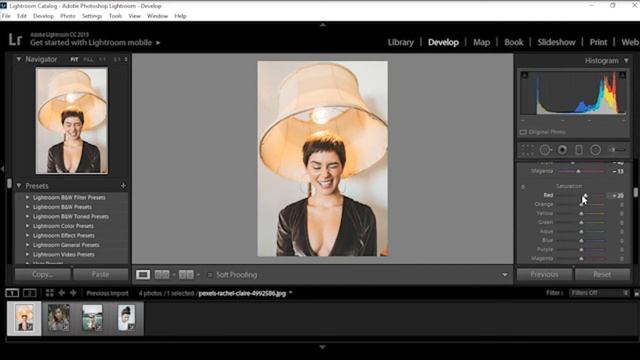This screenshot has height=360, width=640.
Task: Switch to Loupe view icon in toolbar
Action: pyautogui.click(x=143, y=275)
